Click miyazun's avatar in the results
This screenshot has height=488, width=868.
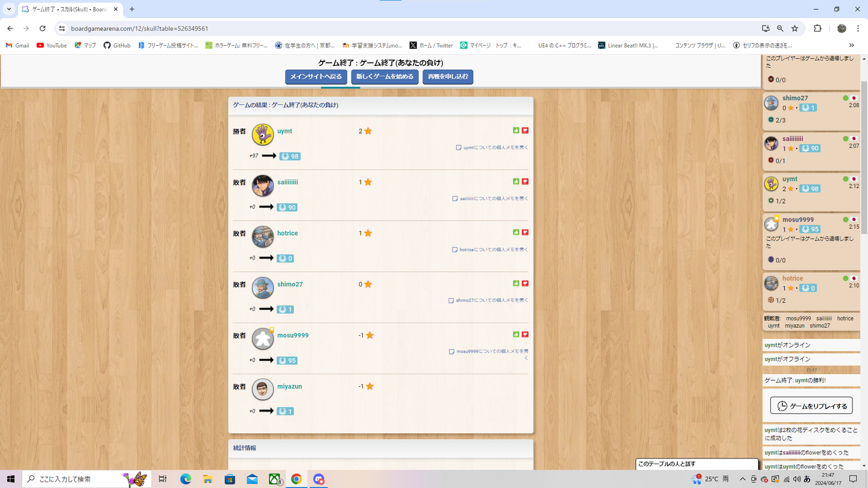point(263,390)
